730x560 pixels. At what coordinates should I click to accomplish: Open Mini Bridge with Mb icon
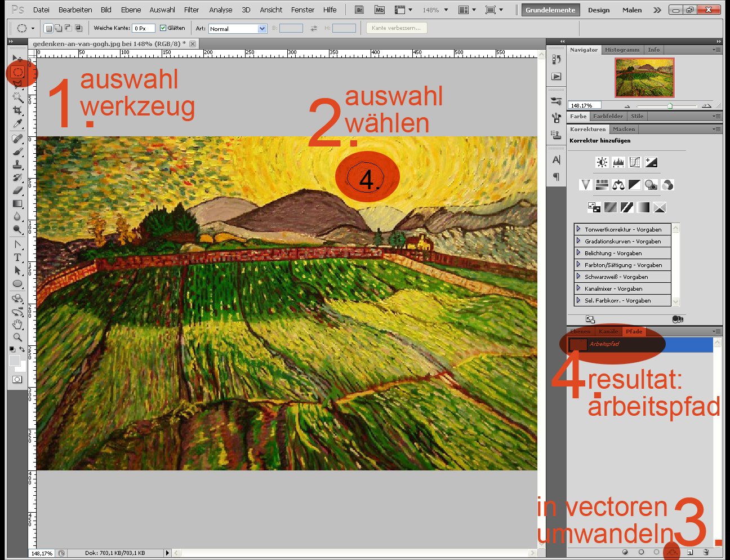coord(379,10)
